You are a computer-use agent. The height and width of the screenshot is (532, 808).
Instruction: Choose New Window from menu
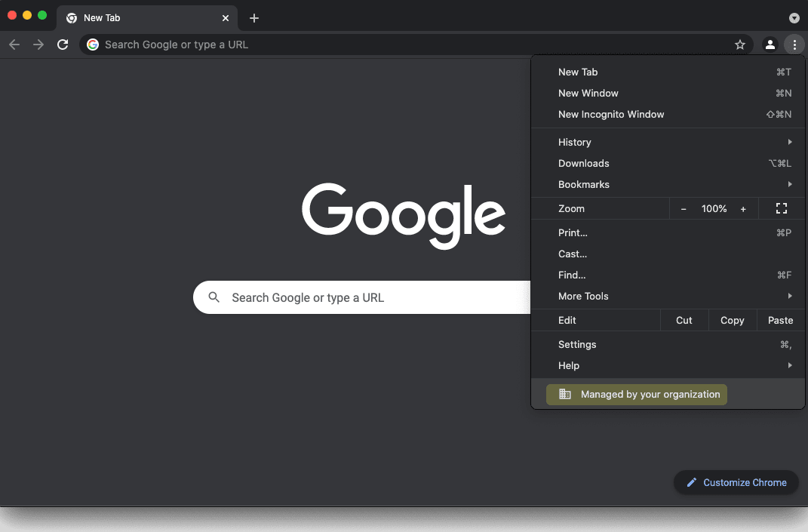pos(668,94)
